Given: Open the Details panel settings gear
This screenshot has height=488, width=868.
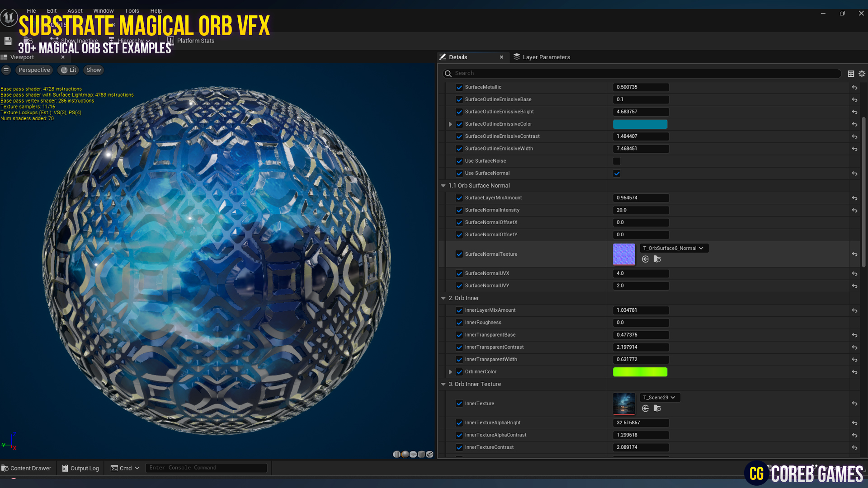Looking at the screenshot, I should 861,73.
